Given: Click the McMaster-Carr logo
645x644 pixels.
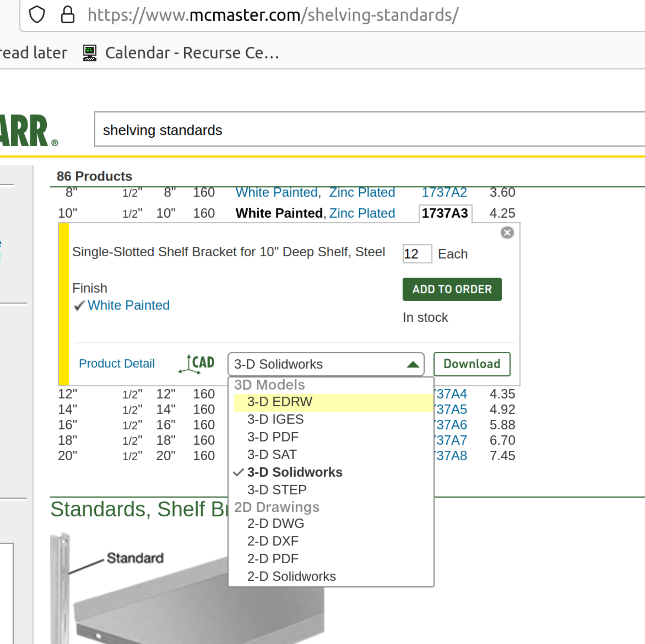Looking at the screenshot, I should (x=29, y=131).
